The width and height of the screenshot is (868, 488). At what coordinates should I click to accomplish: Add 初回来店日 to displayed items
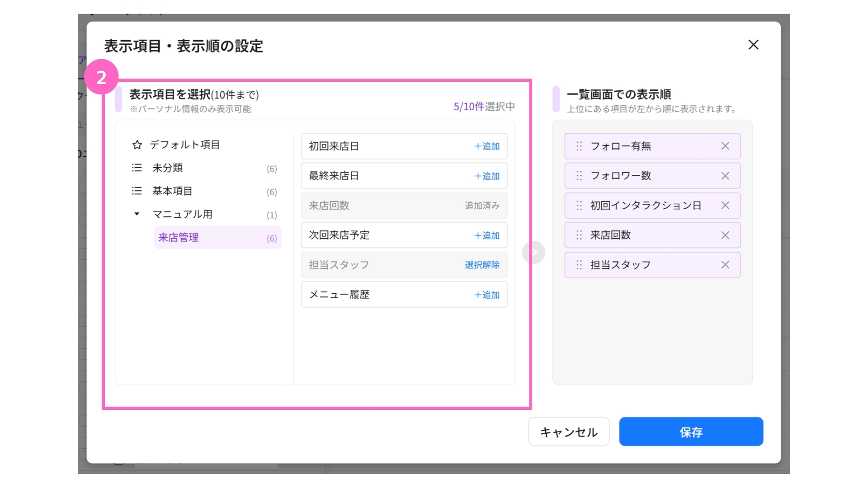(487, 146)
